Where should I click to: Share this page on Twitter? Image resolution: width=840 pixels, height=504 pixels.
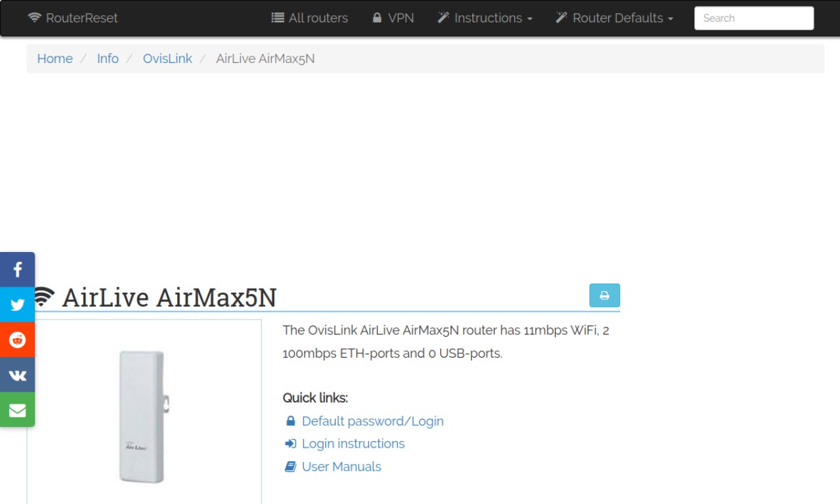(x=17, y=304)
